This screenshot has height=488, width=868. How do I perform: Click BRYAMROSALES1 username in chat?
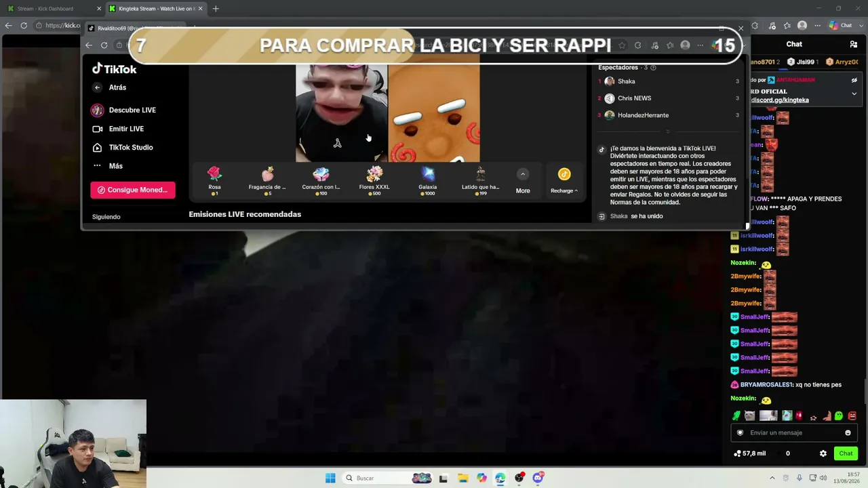pyautogui.click(x=766, y=385)
